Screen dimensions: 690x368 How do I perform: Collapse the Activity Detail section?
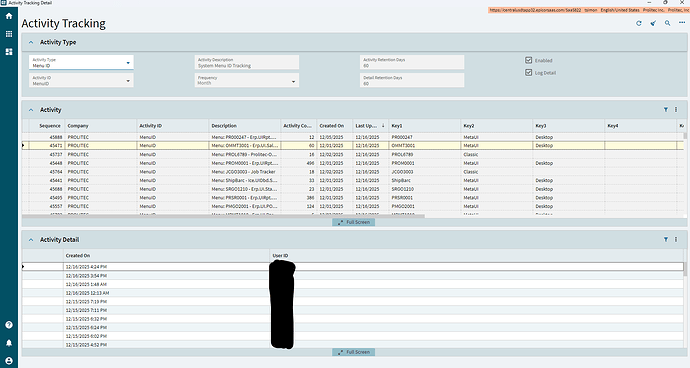(x=31, y=240)
